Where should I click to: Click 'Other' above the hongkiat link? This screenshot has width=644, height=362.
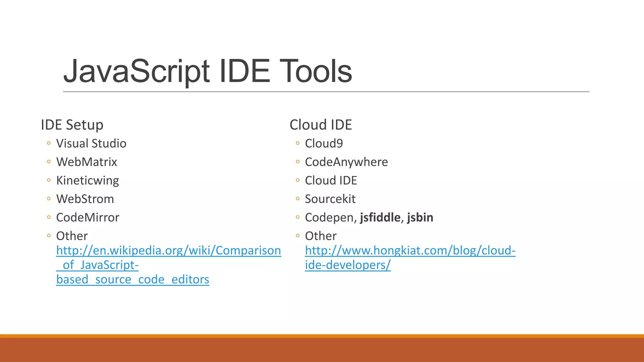[321, 236]
